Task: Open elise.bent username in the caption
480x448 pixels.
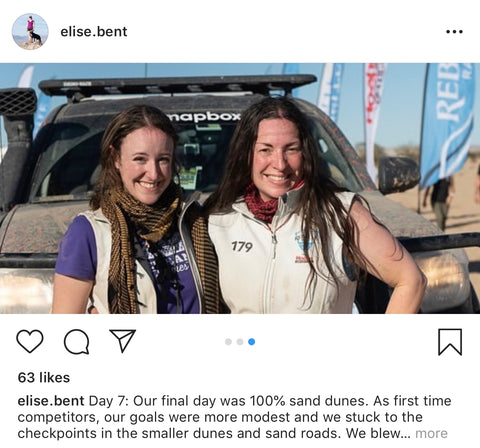Action: [51, 401]
